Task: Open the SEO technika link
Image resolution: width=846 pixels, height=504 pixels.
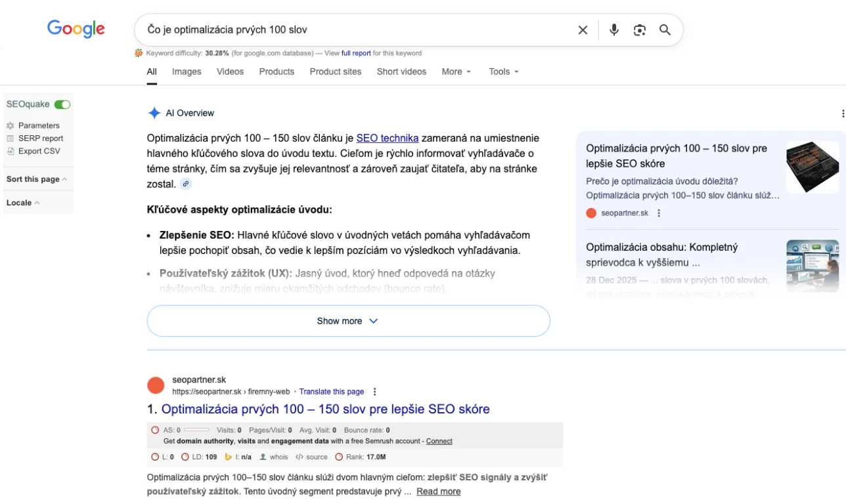Action: tap(387, 138)
